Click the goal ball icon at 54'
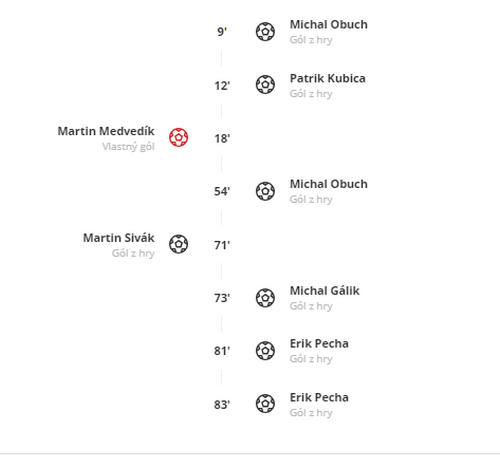Viewport: 500px width, 468px height. pyautogui.click(x=265, y=191)
